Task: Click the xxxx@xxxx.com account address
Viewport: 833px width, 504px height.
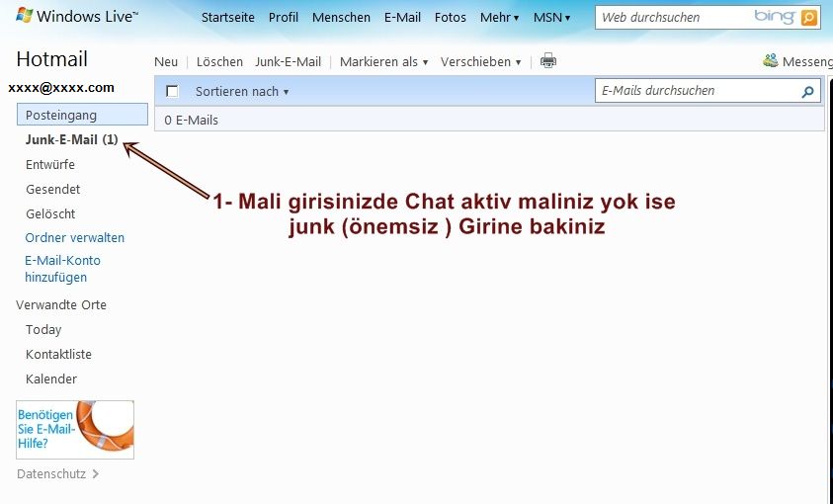Action: point(61,88)
